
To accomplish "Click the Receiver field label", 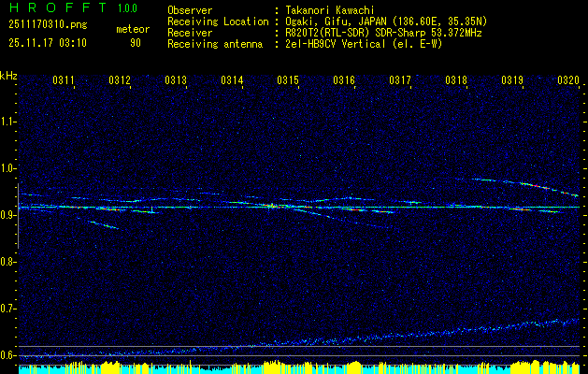I will point(190,33).
